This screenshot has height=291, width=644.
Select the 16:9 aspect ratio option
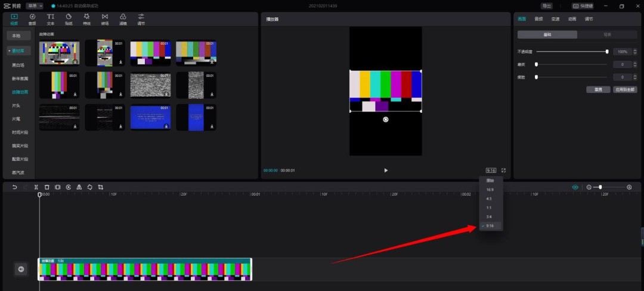(490, 190)
